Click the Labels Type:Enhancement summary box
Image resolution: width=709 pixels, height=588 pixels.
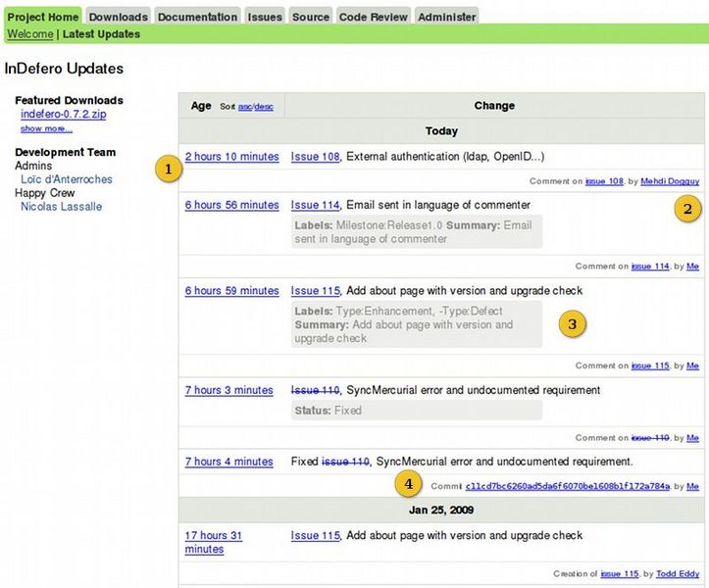417,324
